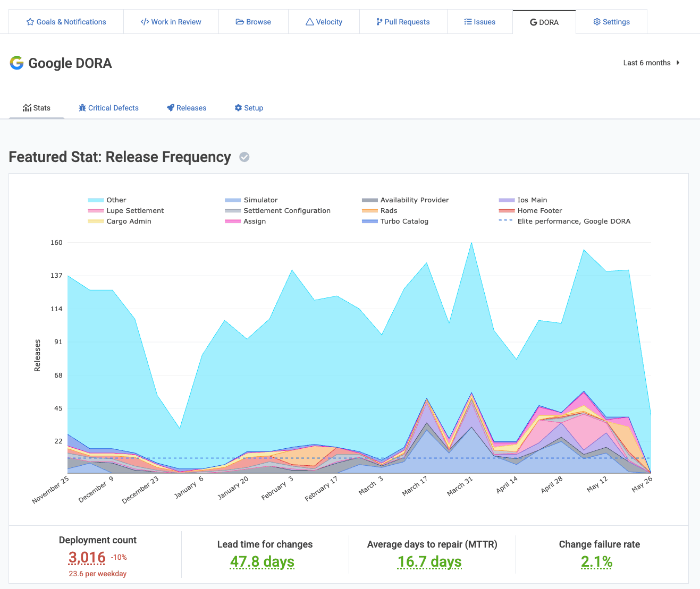
Task: Hide the Simulator series in legend
Action: click(260, 200)
